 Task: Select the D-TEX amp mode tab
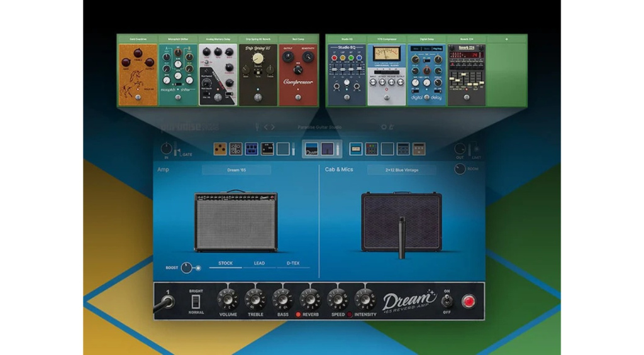click(293, 263)
